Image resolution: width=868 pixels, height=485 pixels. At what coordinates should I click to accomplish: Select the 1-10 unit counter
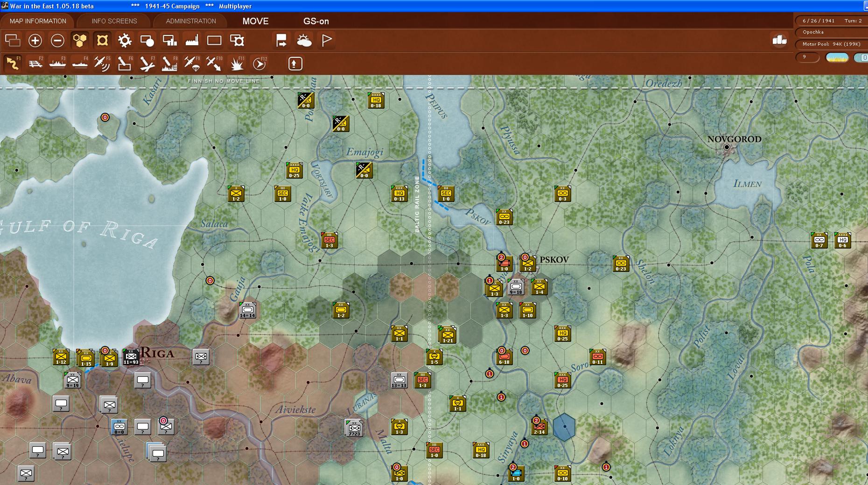tap(527, 310)
